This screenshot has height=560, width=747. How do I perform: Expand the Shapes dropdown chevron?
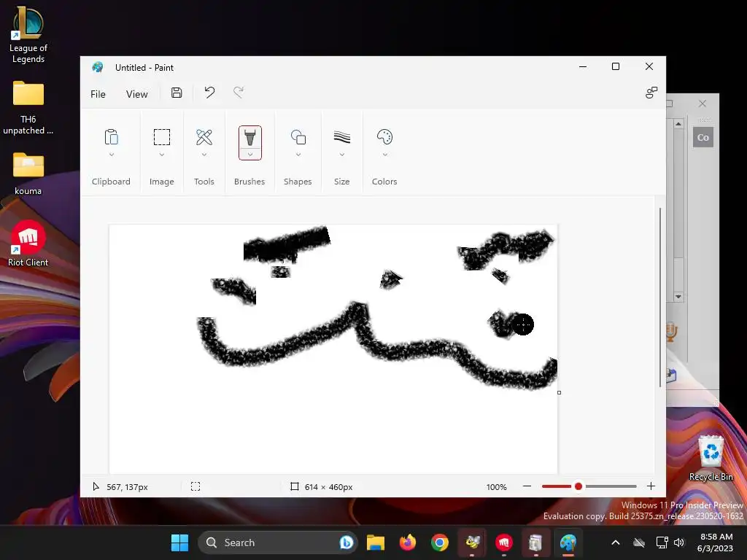click(x=298, y=155)
